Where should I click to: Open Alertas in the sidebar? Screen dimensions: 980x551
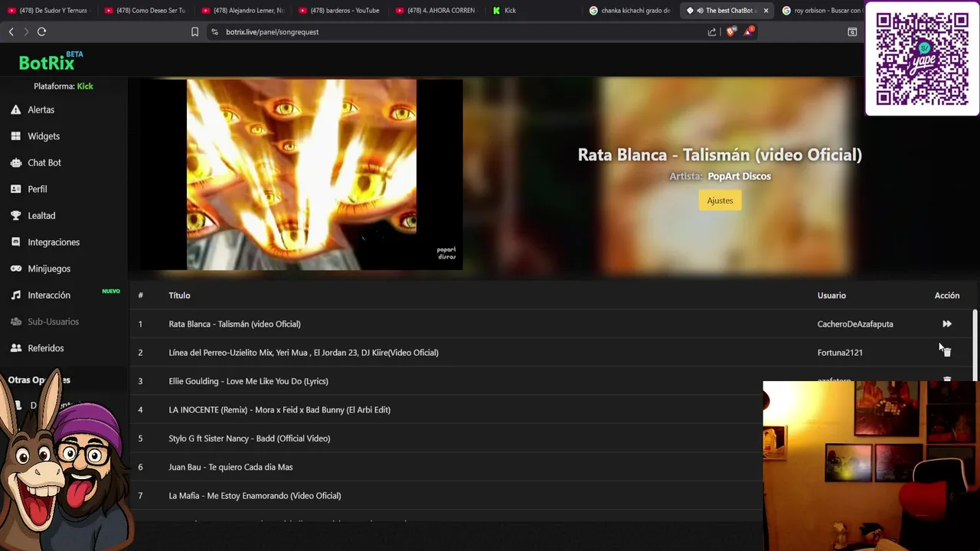pyautogui.click(x=41, y=109)
